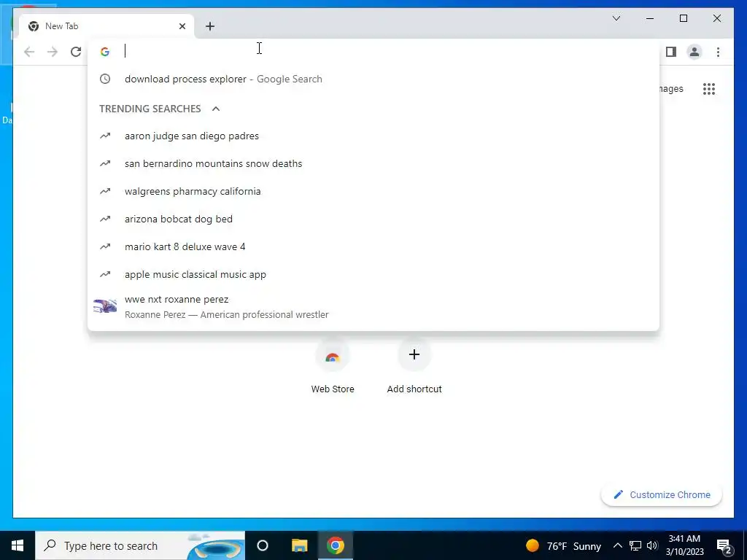The height and width of the screenshot is (560, 747).
Task: Open the Web Store shortcut
Action: 333,367
